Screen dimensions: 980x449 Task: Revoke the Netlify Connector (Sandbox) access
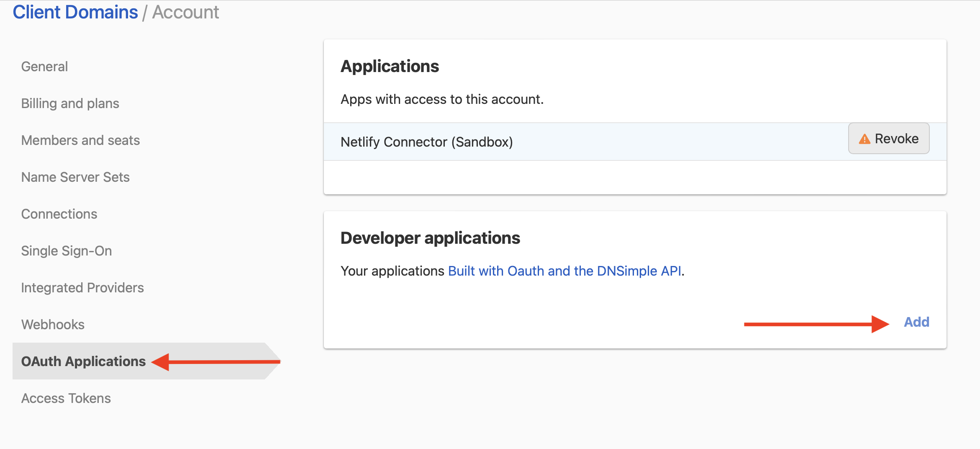tap(889, 138)
